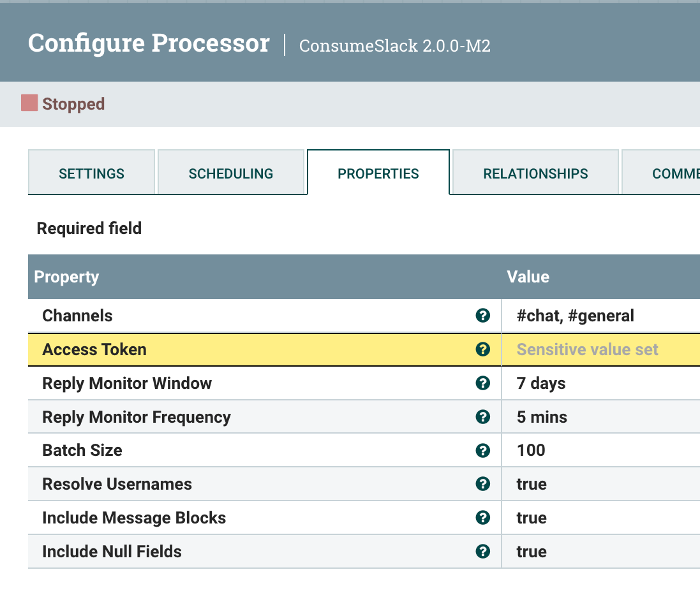Select the Include Message Blocks property name
The image size is (700, 600).
click(134, 518)
